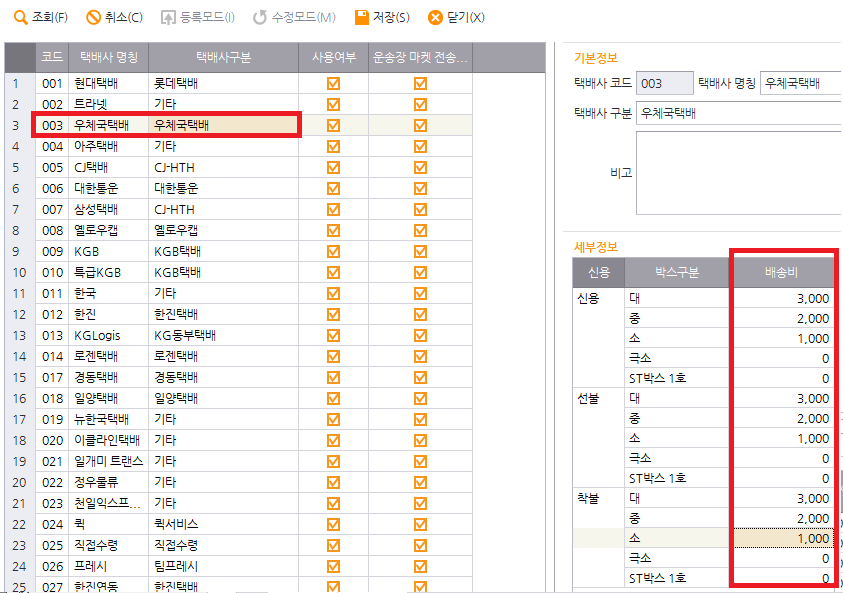
Task: Click the 취소(C) cancel icon
Action: pyautogui.click(x=94, y=17)
